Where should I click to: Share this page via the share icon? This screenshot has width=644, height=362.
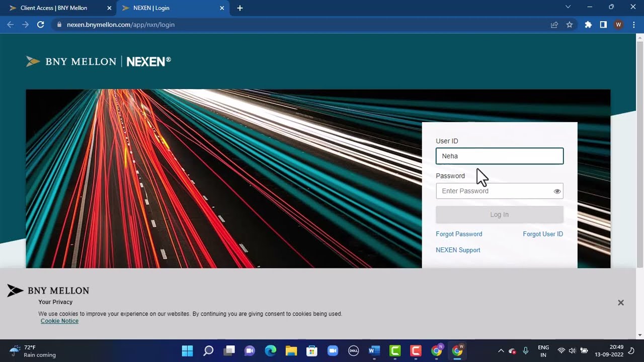point(554,25)
